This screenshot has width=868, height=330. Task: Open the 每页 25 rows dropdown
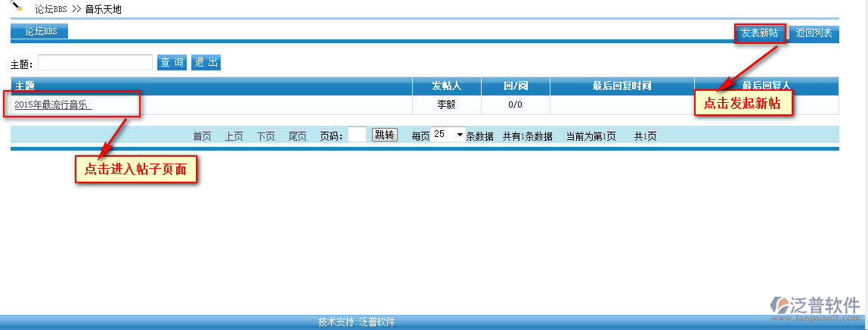point(448,135)
